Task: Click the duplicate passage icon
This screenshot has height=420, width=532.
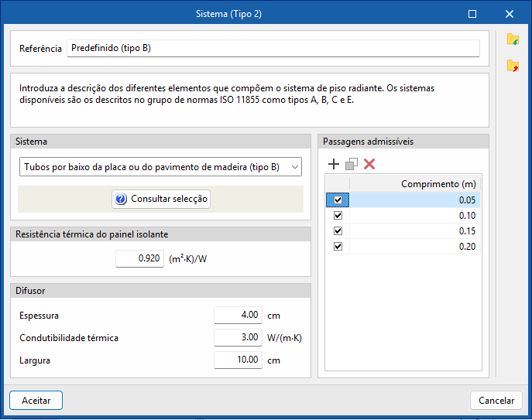Action: click(x=352, y=164)
